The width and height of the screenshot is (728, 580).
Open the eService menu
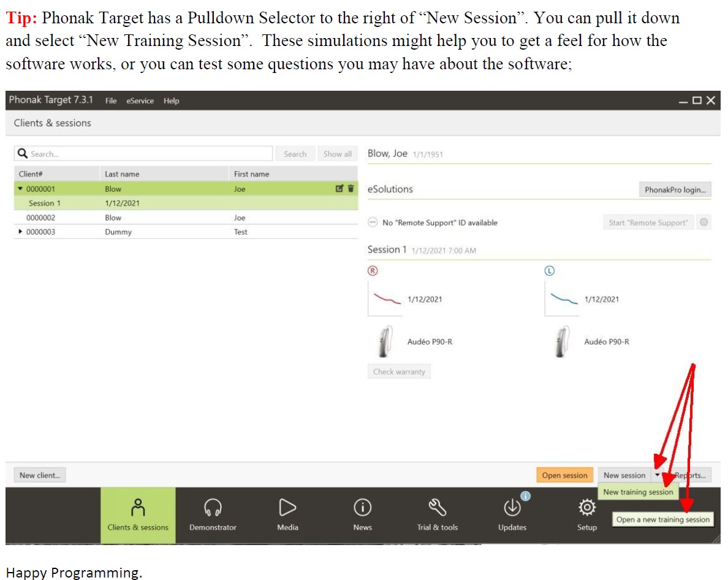click(140, 101)
